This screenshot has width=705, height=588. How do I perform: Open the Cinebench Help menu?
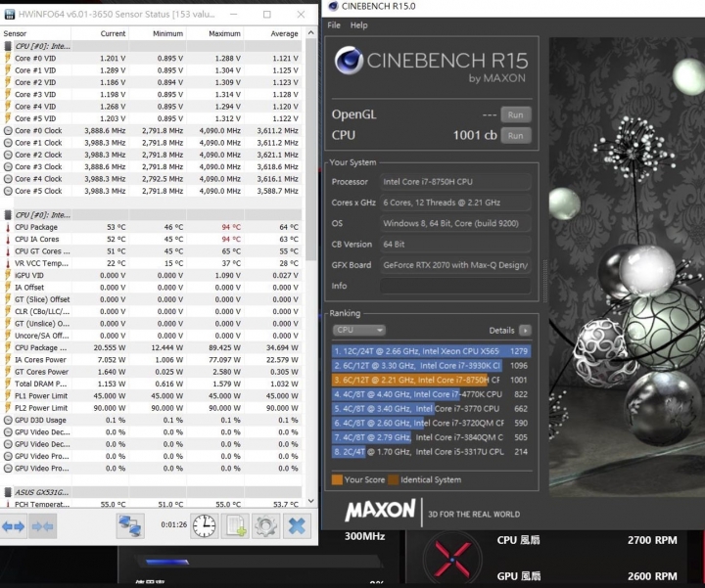point(358,25)
